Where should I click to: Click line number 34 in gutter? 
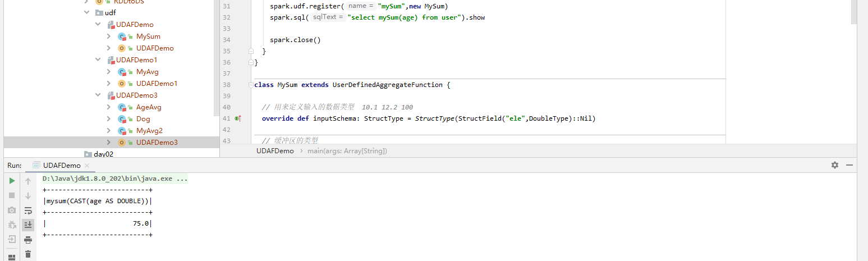(x=227, y=40)
